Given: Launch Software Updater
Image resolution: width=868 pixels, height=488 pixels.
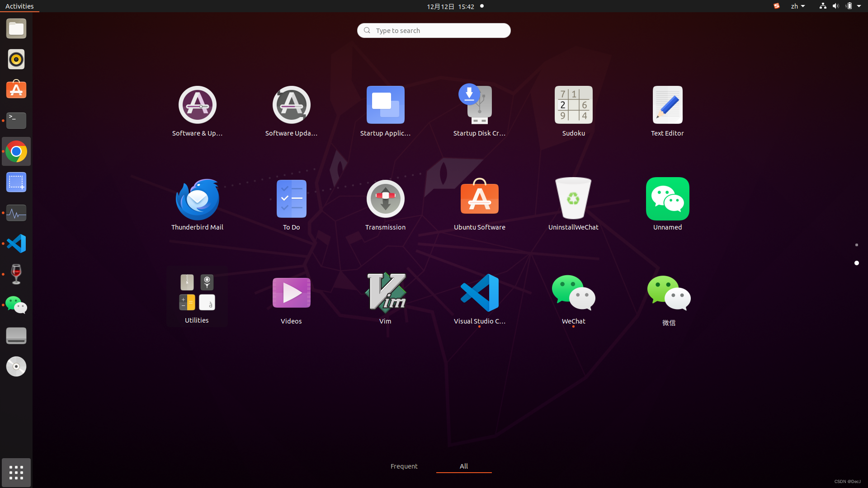Looking at the screenshot, I should pos(291,111).
